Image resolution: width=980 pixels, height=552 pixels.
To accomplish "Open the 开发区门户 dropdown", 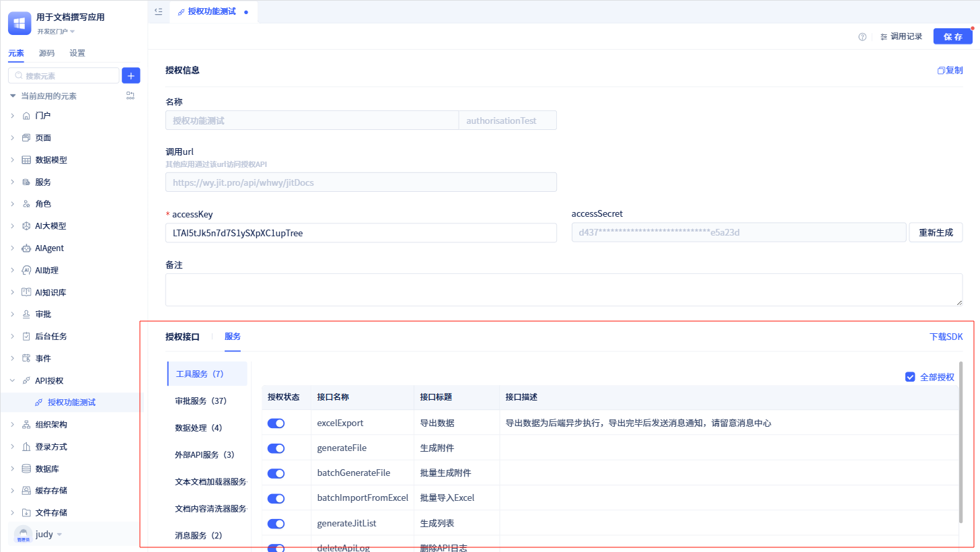I will (x=56, y=32).
